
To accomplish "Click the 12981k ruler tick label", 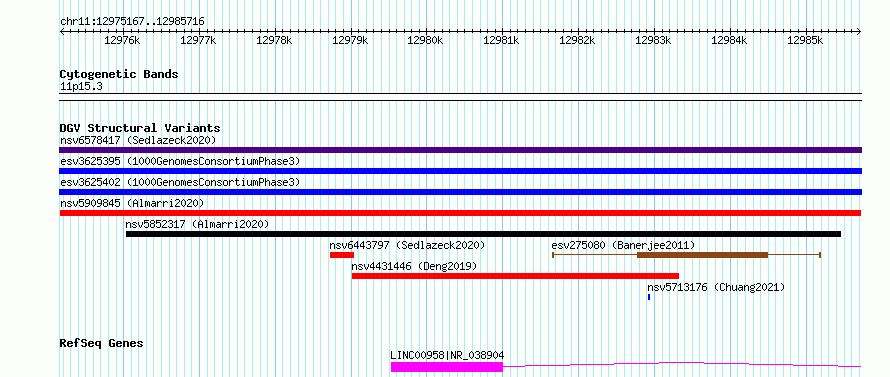I will coord(502,40).
